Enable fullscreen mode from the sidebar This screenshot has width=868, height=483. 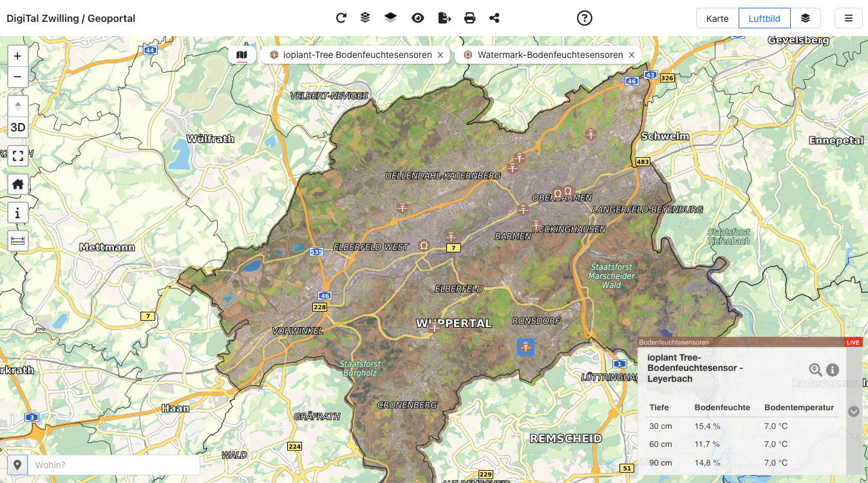[x=17, y=156]
